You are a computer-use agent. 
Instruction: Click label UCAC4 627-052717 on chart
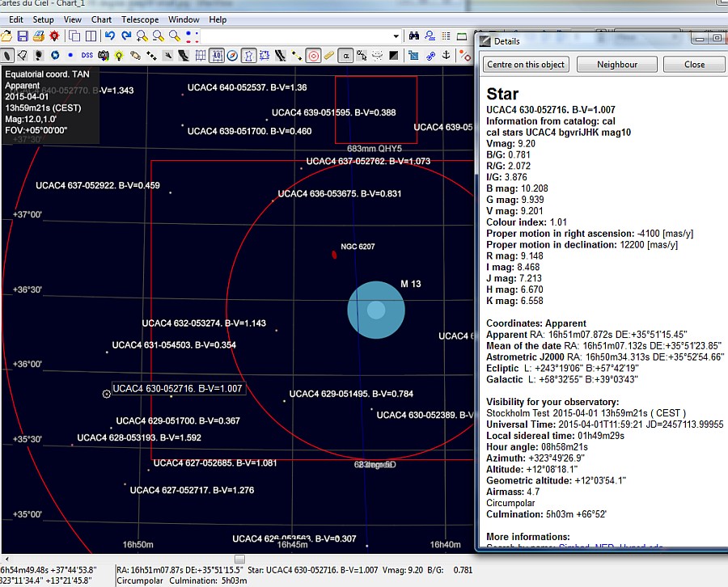click(x=192, y=490)
